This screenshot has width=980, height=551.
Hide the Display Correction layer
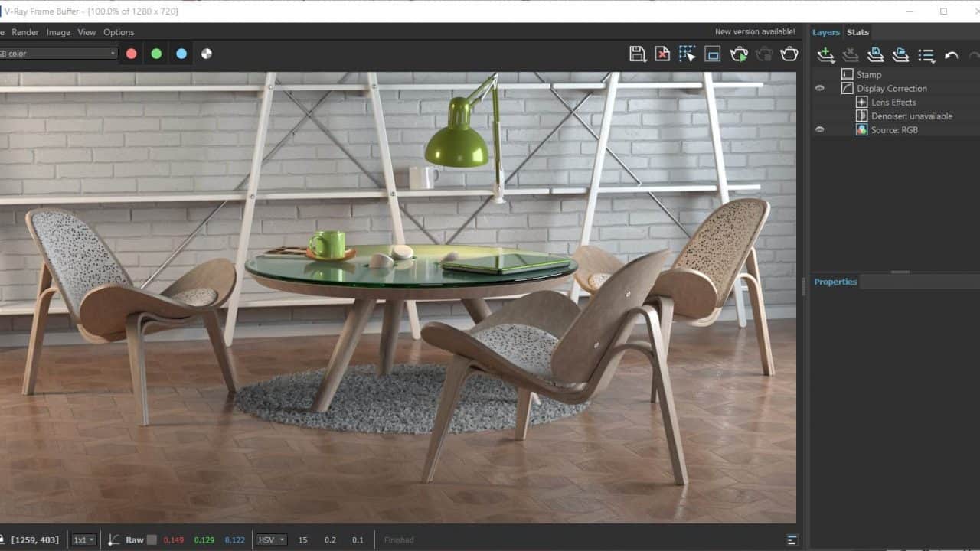tap(820, 88)
